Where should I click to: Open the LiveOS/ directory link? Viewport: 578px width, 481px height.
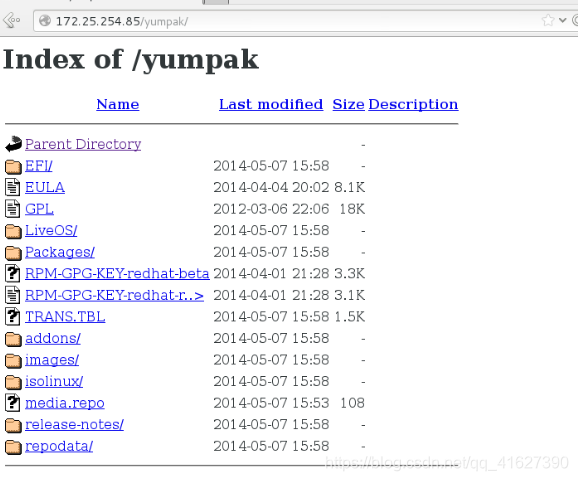click(x=51, y=230)
